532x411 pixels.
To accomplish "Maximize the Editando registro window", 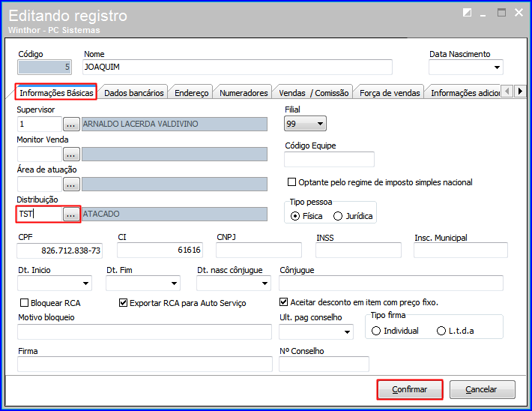I will 501,13.
